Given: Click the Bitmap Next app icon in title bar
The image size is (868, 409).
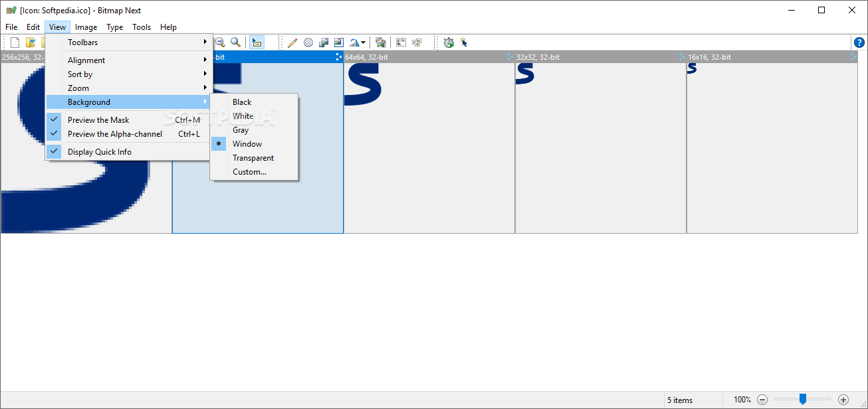Looking at the screenshot, I should pos(11,11).
